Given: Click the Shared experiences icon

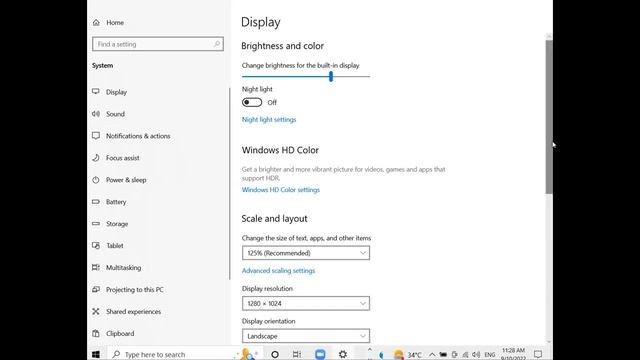Looking at the screenshot, I should (96, 311).
